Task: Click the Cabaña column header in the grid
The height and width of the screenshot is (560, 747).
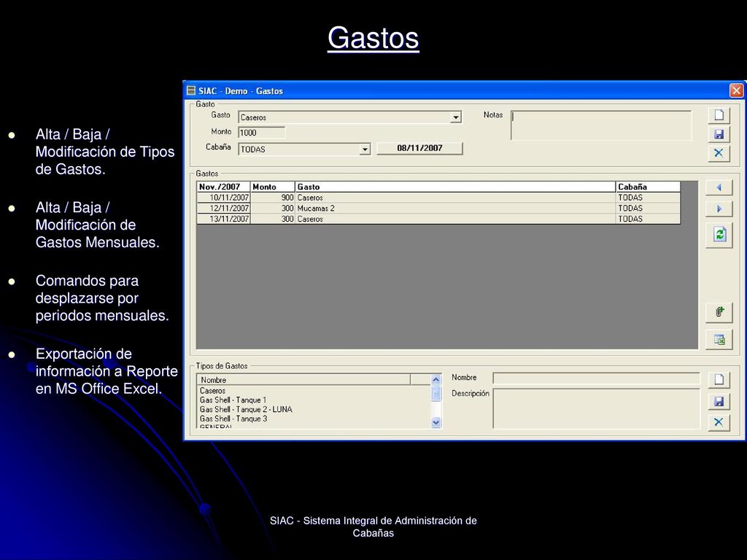Action: click(648, 187)
